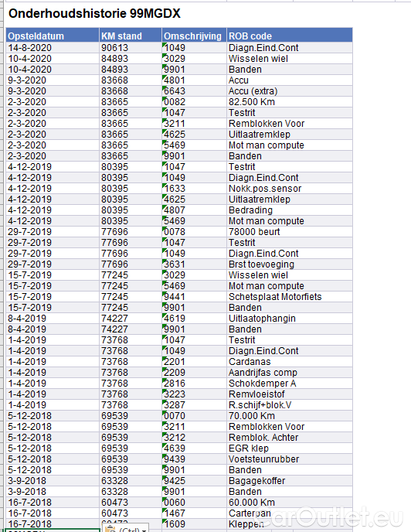
Task: Select the Aandrijfas comp cell
Action: pos(290,373)
